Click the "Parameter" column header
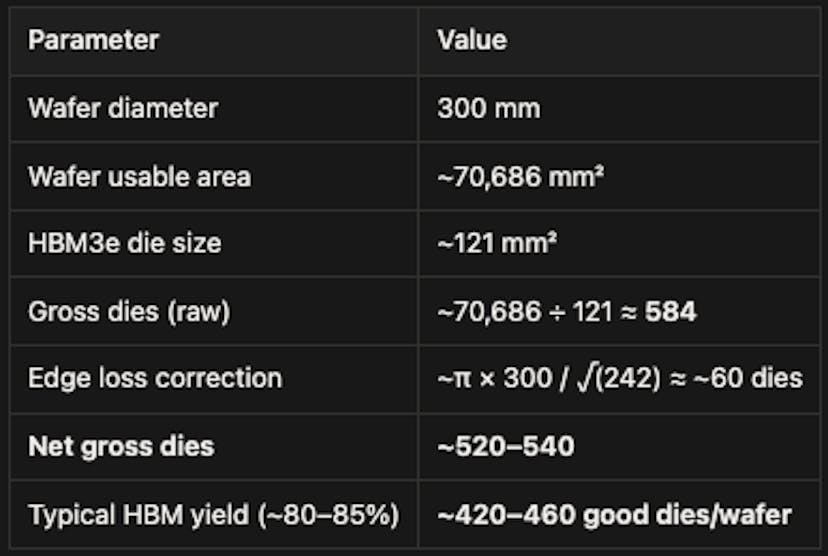This screenshot has width=828, height=556. [x=93, y=41]
